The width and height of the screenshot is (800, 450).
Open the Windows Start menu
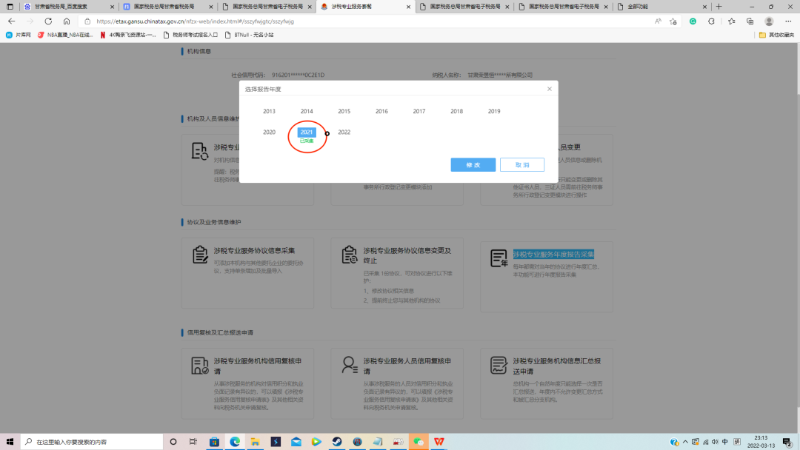[10, 441]
